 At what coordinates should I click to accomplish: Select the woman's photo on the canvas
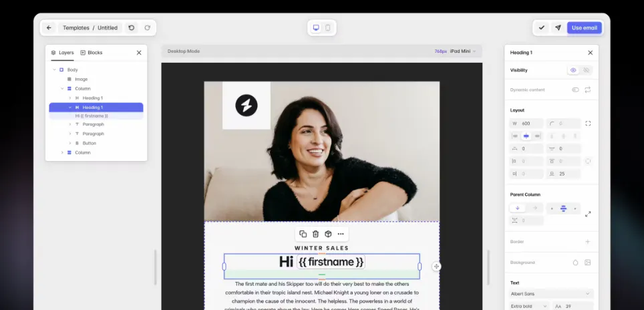point(321,152)
